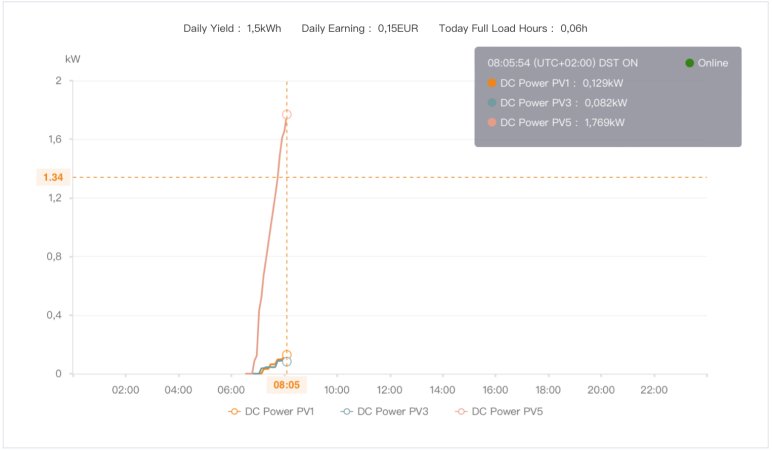Image resolution: width=773 pixels, height=450 pixels.
Task: Click the kW unit label above axis
Action: pyautogui.click(x=72, y=59)
